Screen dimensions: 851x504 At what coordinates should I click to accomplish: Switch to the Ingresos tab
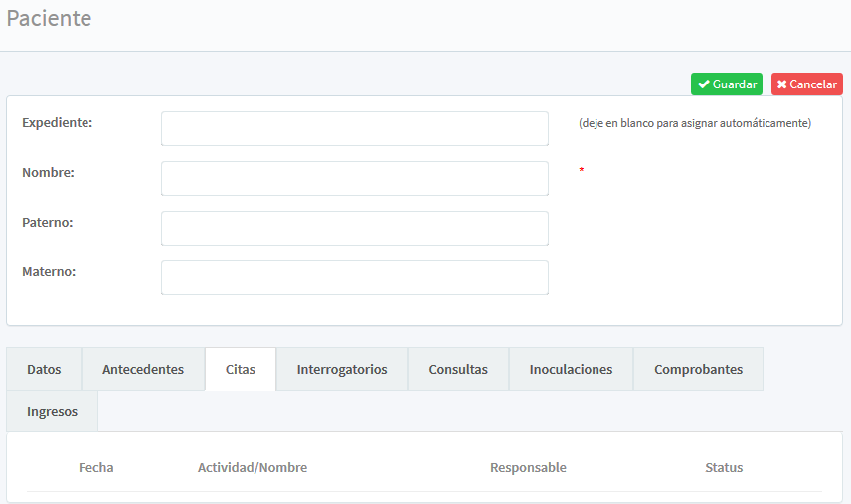52,411
